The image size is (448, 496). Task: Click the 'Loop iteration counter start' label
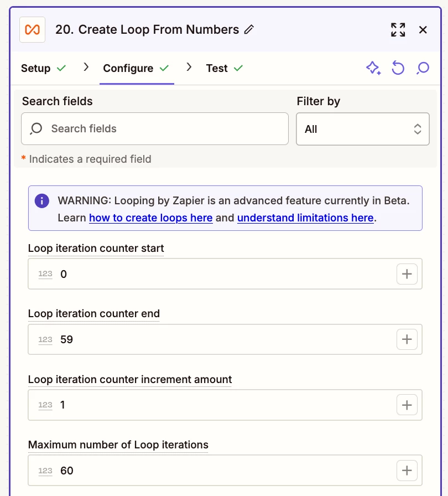pos(96,249)
